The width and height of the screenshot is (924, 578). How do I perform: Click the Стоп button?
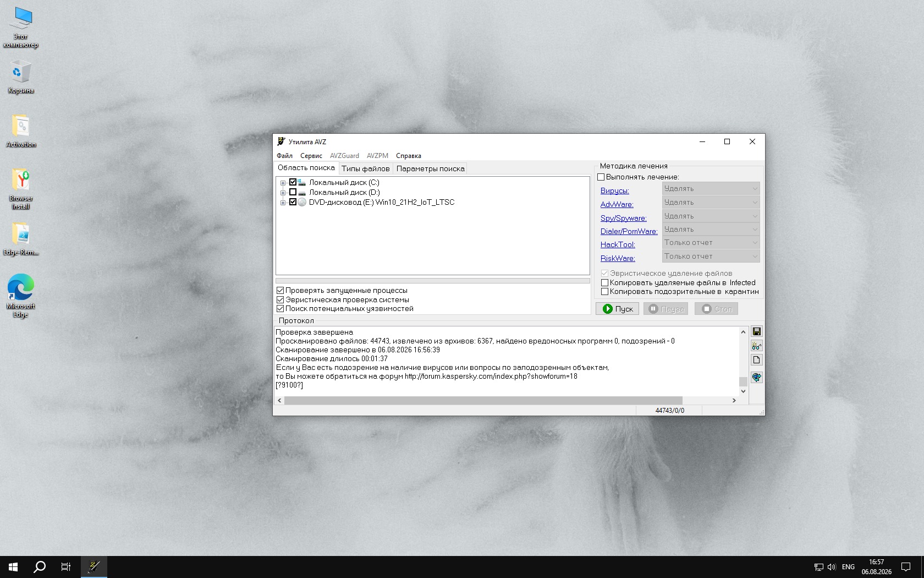[716, 309]
